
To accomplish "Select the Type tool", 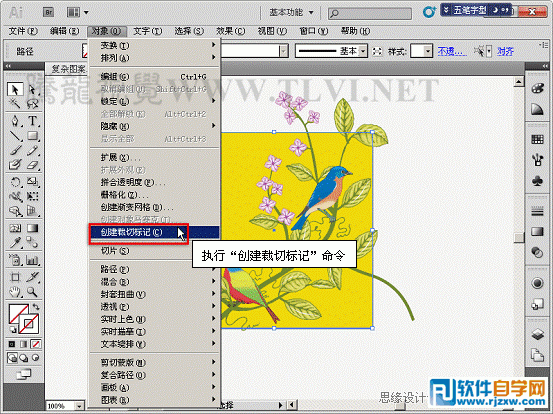I will pos(32,121).
